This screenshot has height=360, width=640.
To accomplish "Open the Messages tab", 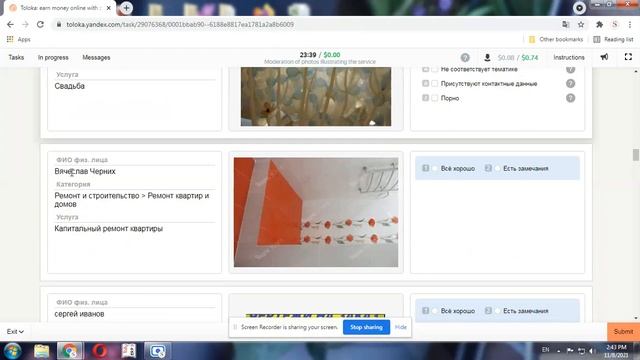I will pos(96,58).
